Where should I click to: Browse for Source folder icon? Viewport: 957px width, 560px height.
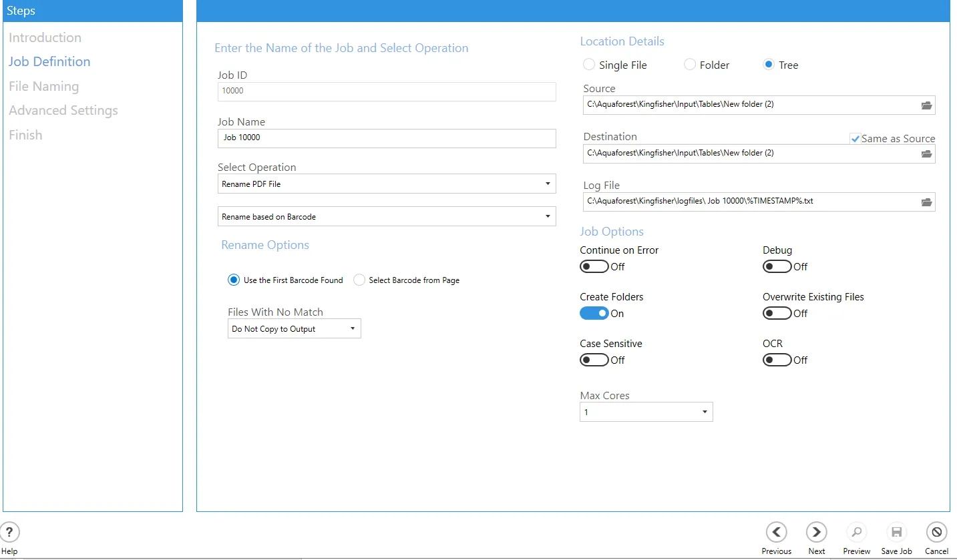coord(926,105)
